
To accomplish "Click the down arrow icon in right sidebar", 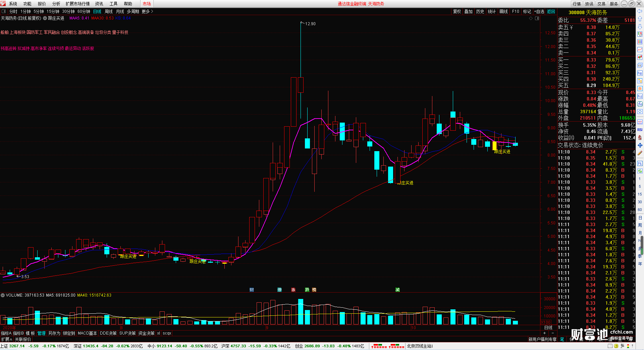I will tap(640, 27).
